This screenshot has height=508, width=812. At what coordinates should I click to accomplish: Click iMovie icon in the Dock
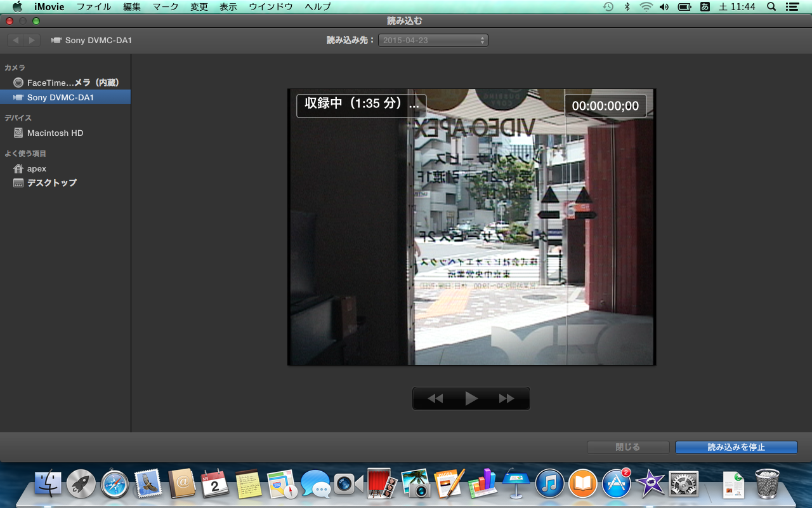(650, 484)
